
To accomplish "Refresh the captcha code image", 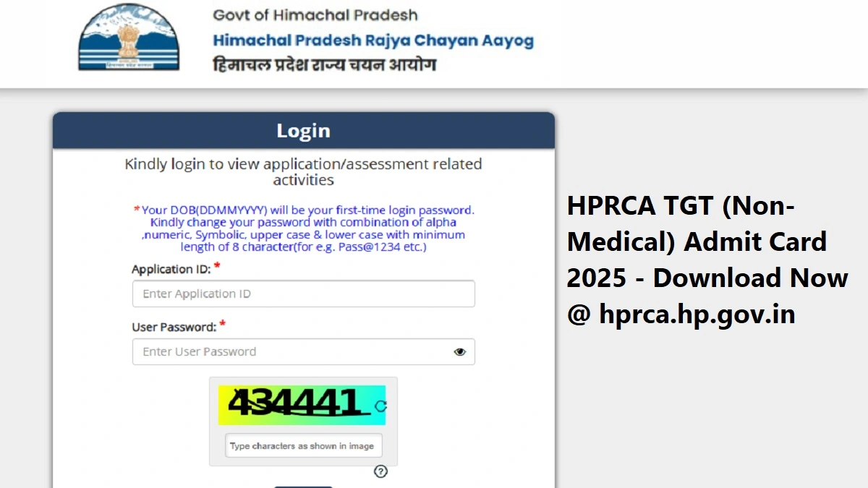I will coord(382,407).
